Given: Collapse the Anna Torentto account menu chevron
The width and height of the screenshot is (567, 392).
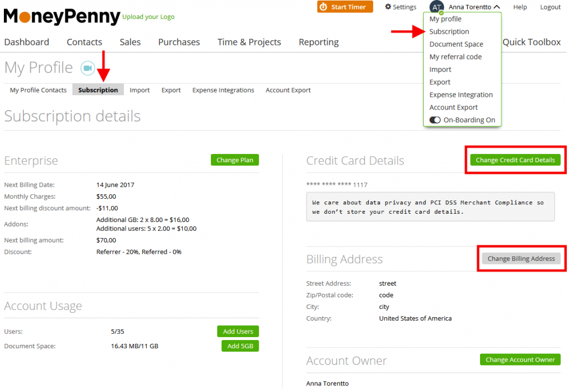Looking at the screenshot, I should [x=497, y=7].
